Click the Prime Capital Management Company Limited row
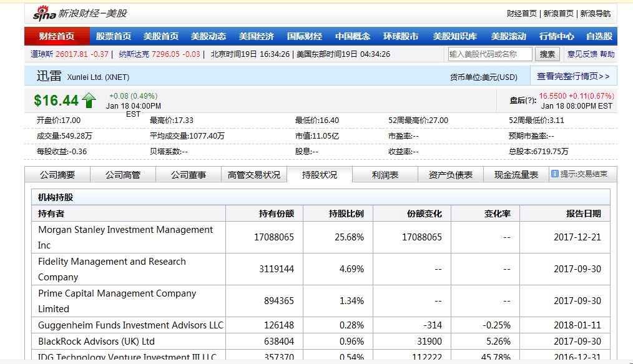 (321, 301)
